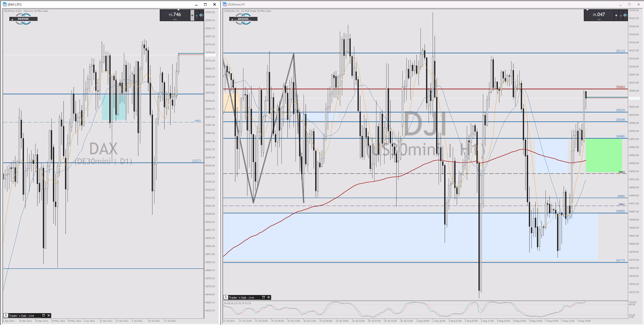Close Trader's Club panel in DAX chart

49,315
